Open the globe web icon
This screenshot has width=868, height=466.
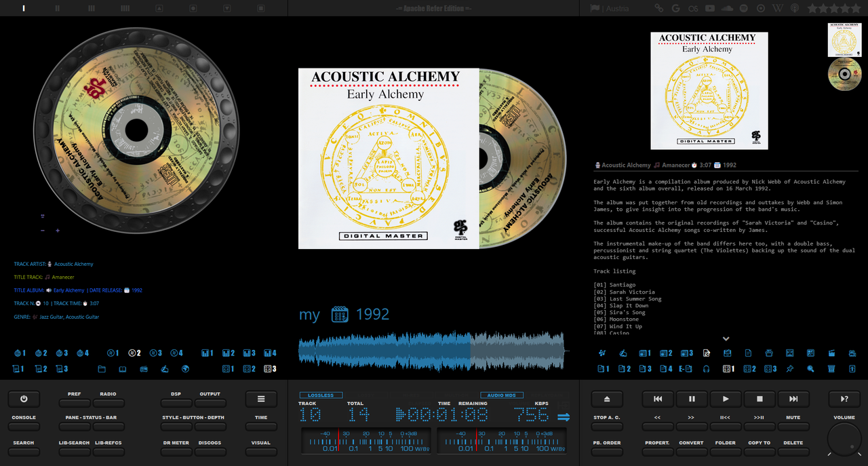pyautogui.click(x=185, y=369)
